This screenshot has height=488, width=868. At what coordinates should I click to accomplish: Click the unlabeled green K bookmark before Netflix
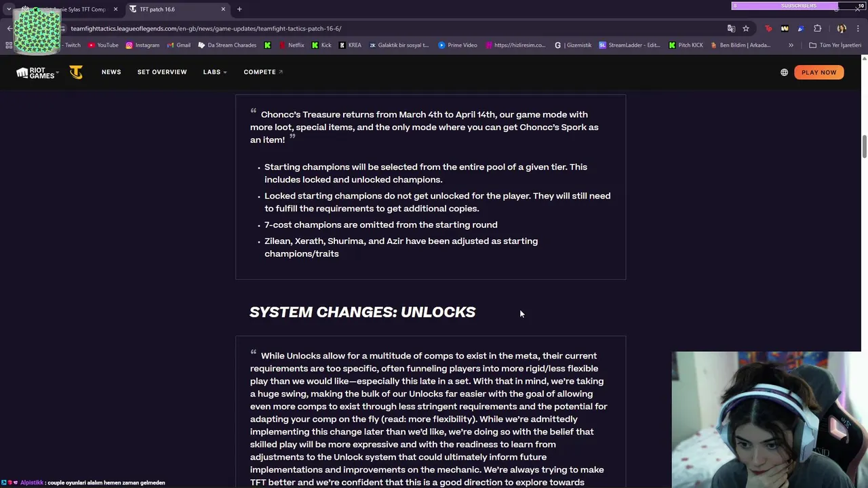[x=268, y=45]
